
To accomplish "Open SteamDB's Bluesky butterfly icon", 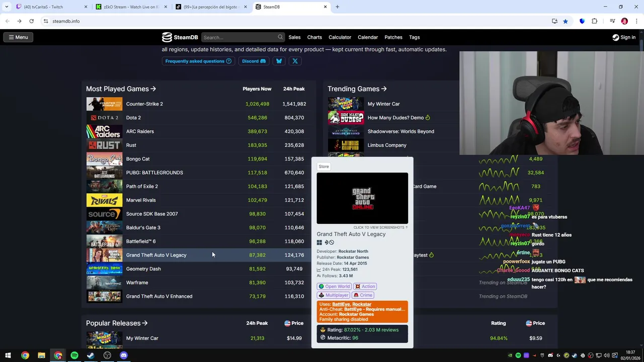I will pyautogui.click(x=279, y=61).
